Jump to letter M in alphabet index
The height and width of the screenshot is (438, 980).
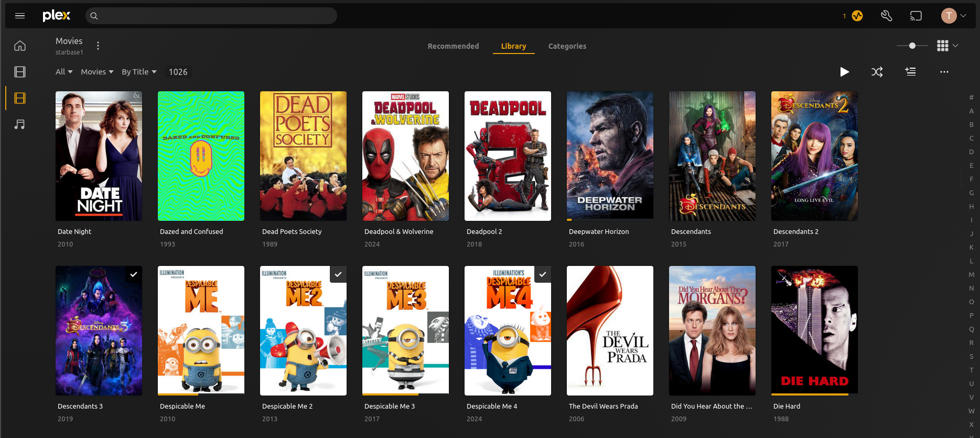pos(971,274)
